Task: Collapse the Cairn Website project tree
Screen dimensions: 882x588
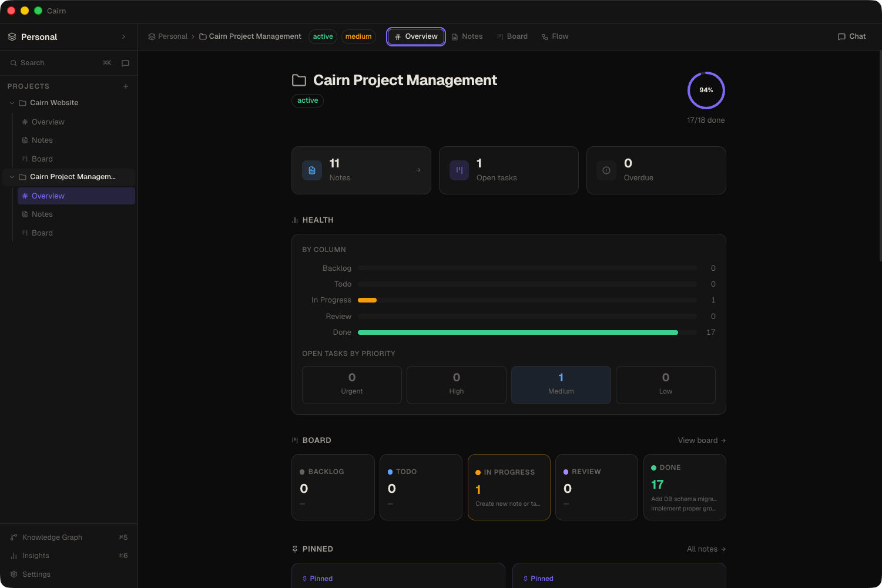Action: click(x=12, y=103)
